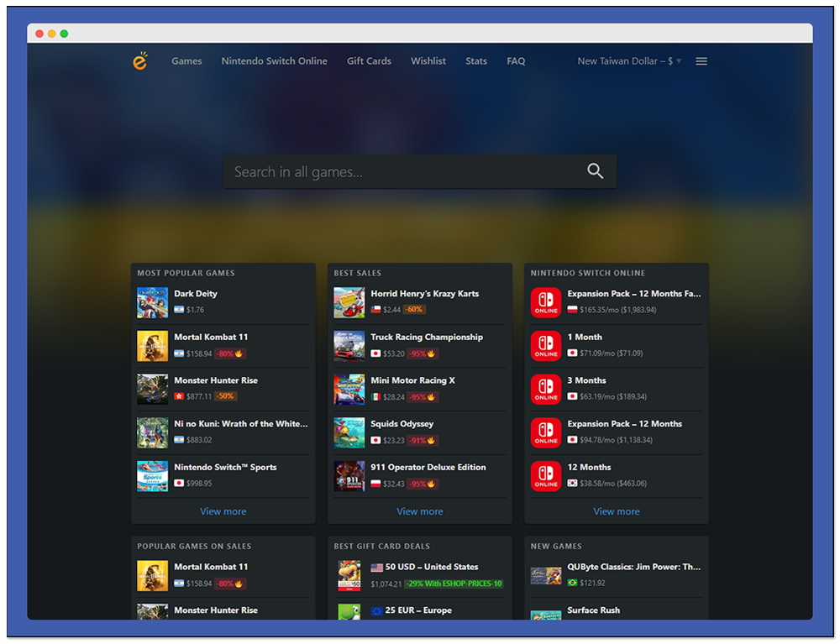
Task: Click the QUByte Classics Jim Power thumbnail
Action: pyautogui.click(x=546, y=576)
